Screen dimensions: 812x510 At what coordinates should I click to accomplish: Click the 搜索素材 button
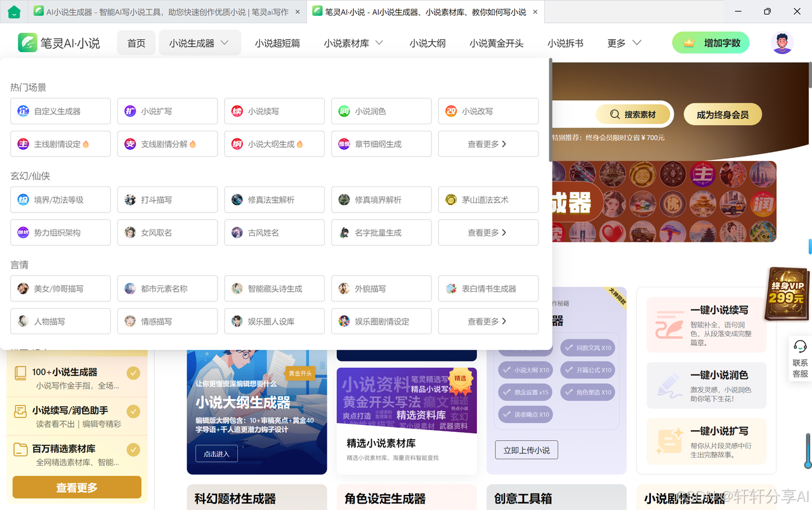[632, 115]
